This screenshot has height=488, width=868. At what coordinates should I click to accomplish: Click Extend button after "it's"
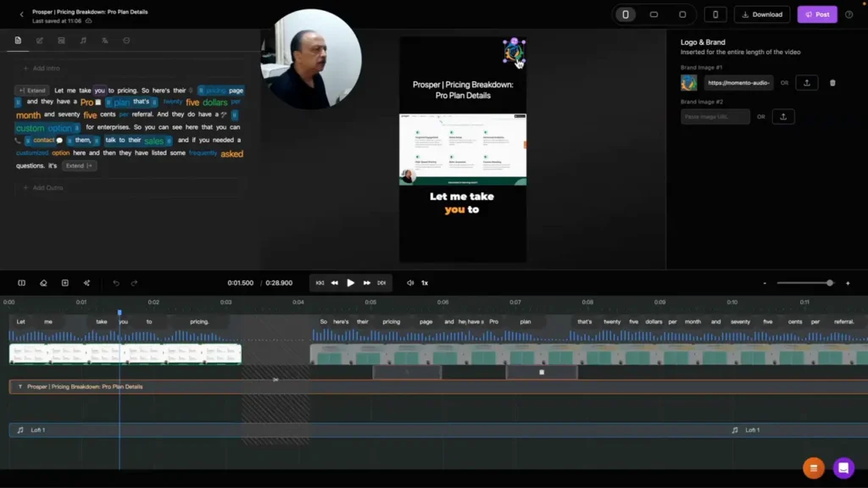coord(79,165)
